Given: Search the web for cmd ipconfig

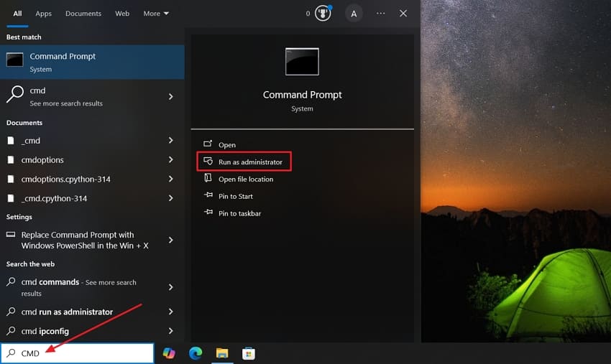Looking at the screenshot, I should (92, 331).
